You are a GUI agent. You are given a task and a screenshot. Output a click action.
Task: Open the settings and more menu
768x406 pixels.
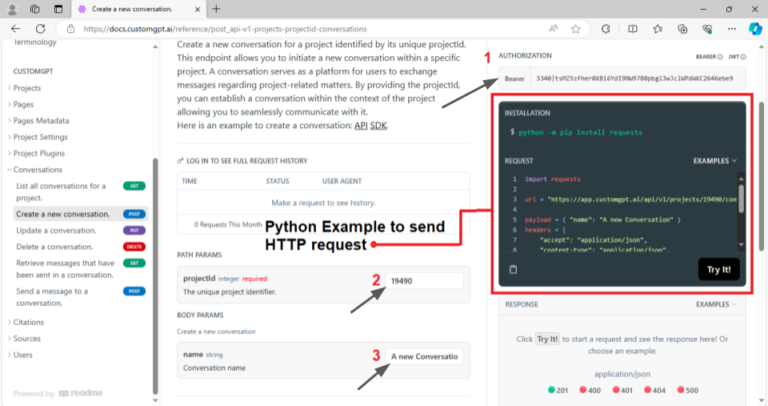(x=732, y=29)
